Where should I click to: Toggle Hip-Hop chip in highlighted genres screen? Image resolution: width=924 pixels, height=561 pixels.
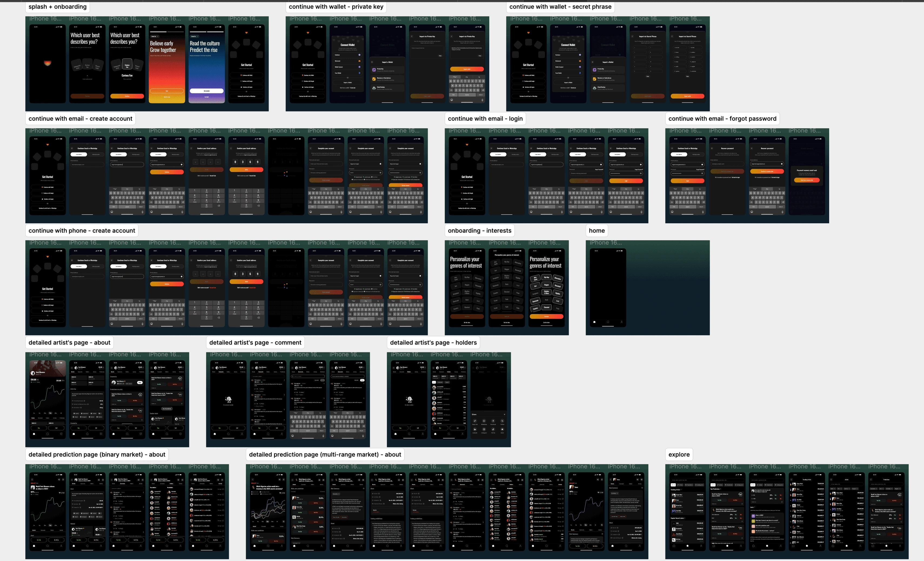pyautogui.click(x=546, y=277)
